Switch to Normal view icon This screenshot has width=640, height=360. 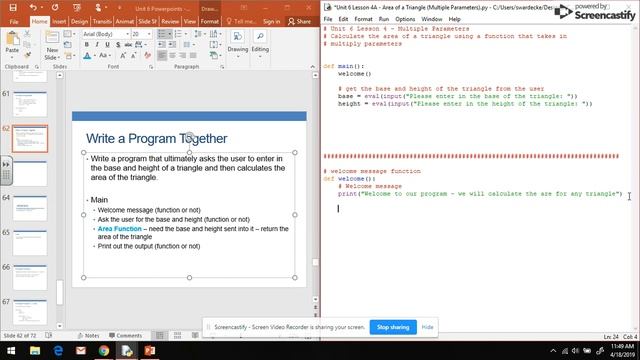pyautogui.click(x=160, y=336)
